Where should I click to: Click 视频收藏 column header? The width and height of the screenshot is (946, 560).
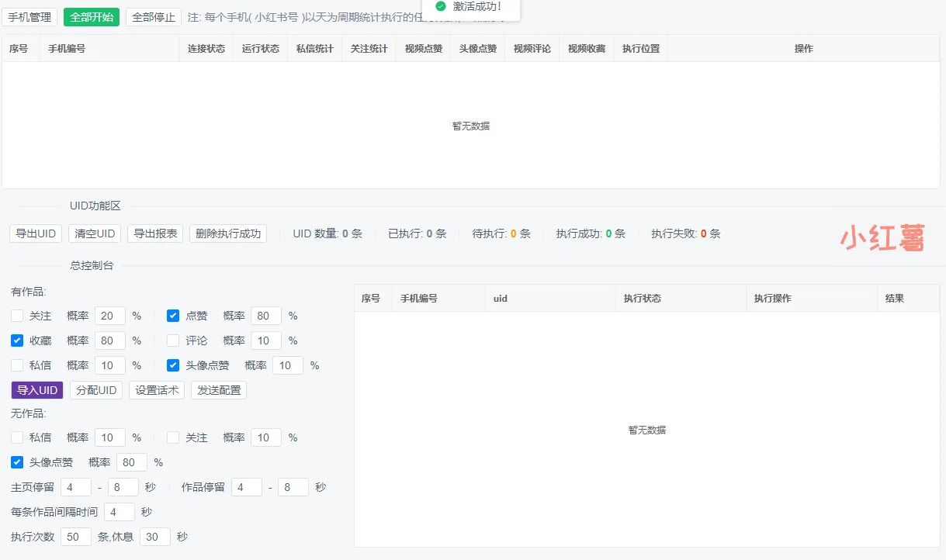click(587, 48)
